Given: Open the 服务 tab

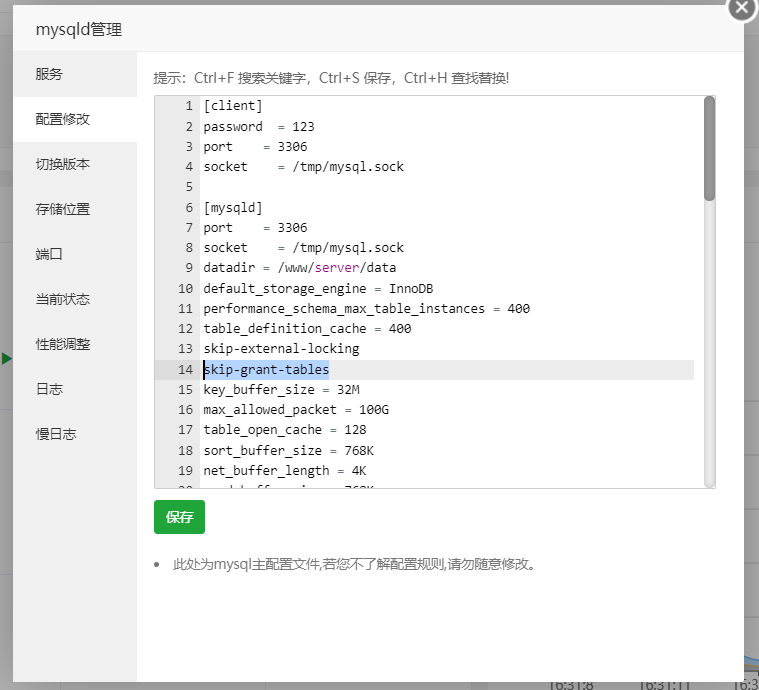Looking at the screenshot, I should pyautogui.click(x=75, y=74).
